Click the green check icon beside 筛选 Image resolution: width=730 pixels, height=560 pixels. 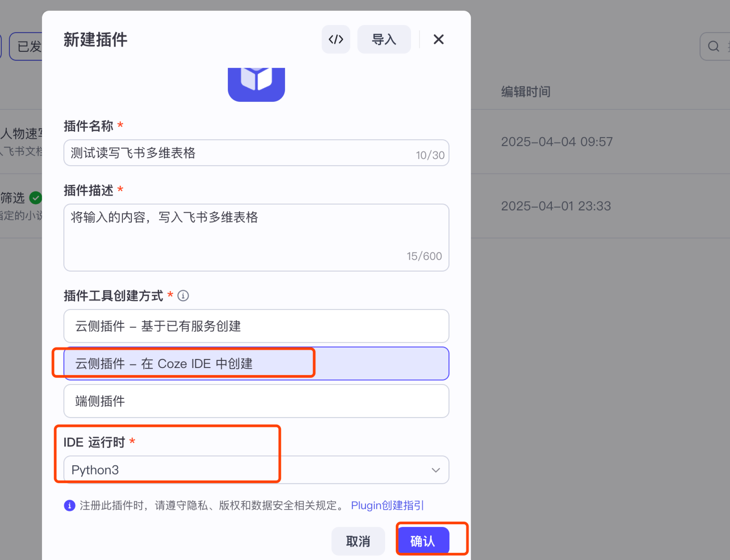[x=35, y=198]
